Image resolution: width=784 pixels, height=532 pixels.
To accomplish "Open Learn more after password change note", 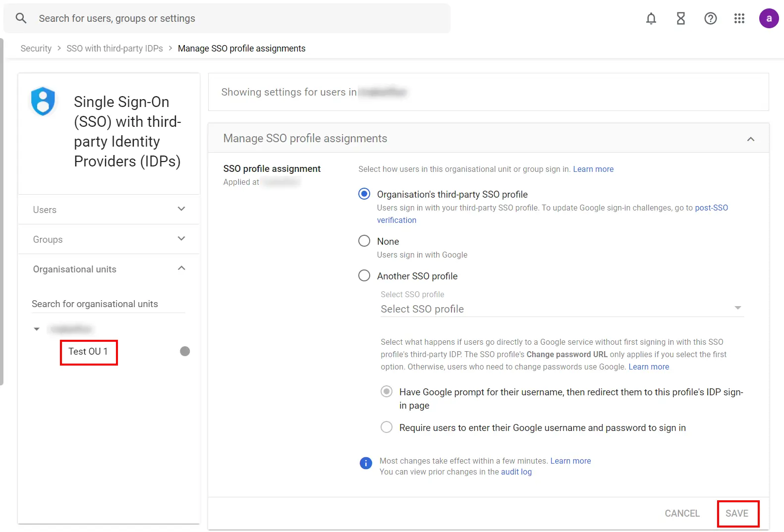I will tap(649, 367).
